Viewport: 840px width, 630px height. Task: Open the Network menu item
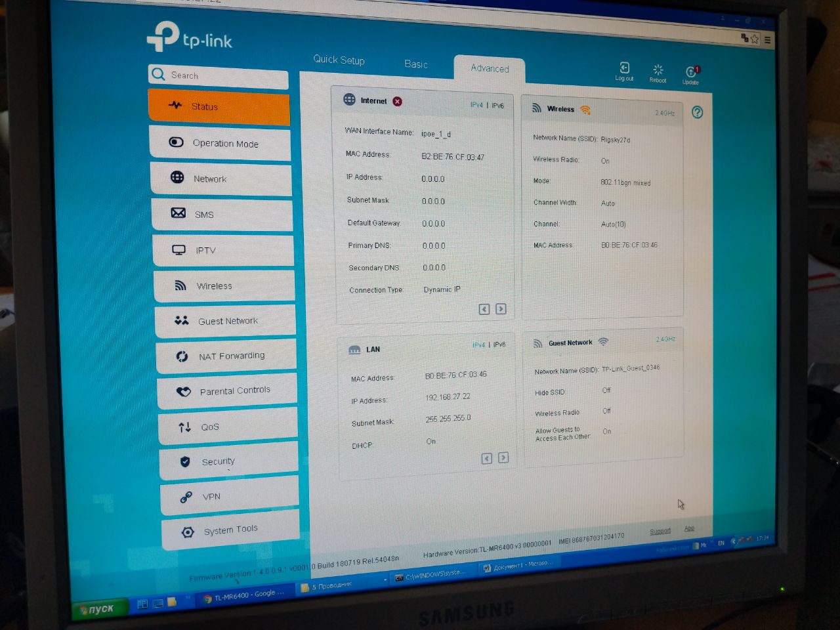(x=221, y=178)
